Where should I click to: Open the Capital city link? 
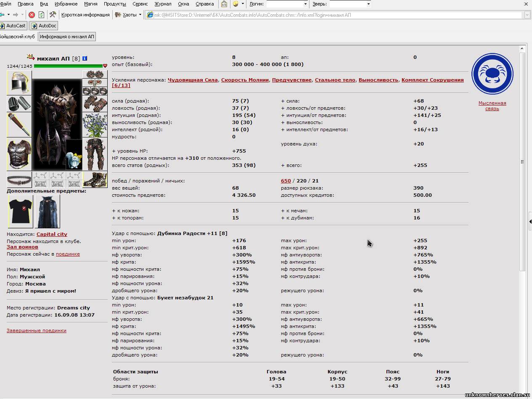(x=52, y=234)
